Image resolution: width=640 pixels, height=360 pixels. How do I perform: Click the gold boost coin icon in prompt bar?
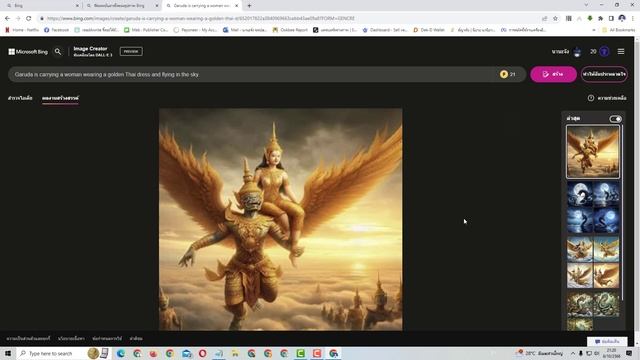(x=504, y=74)
